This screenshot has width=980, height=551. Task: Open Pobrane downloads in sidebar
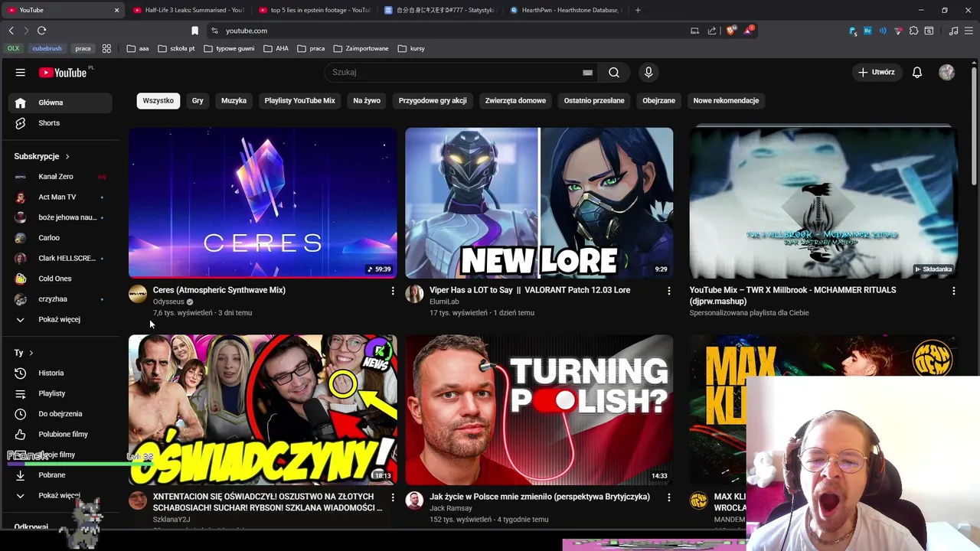(60, 475)
